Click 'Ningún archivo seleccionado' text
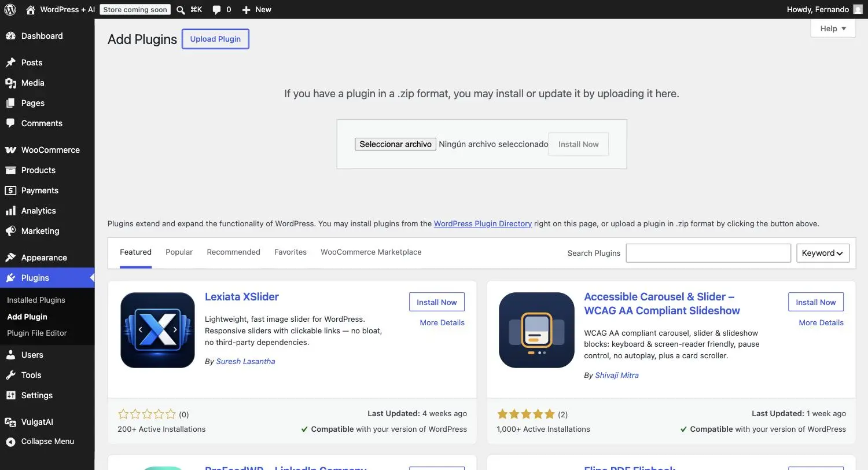868x470 pixels. [493, 144]
